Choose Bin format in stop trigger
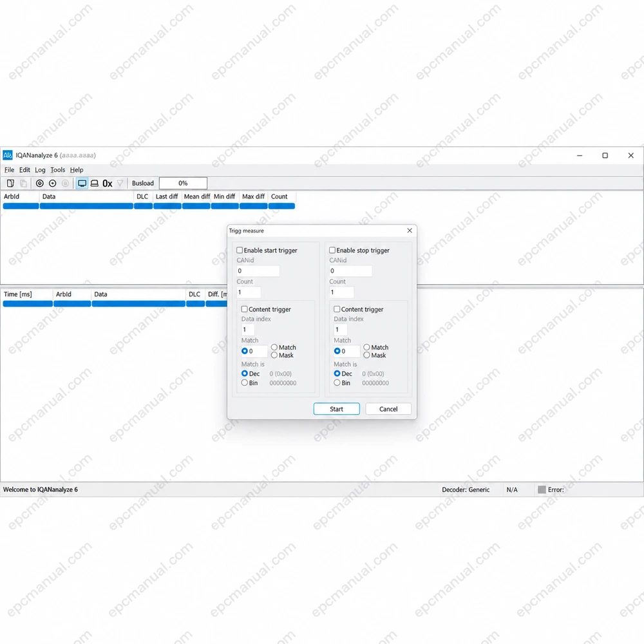The image size is (644, 644). coord(337,383)
